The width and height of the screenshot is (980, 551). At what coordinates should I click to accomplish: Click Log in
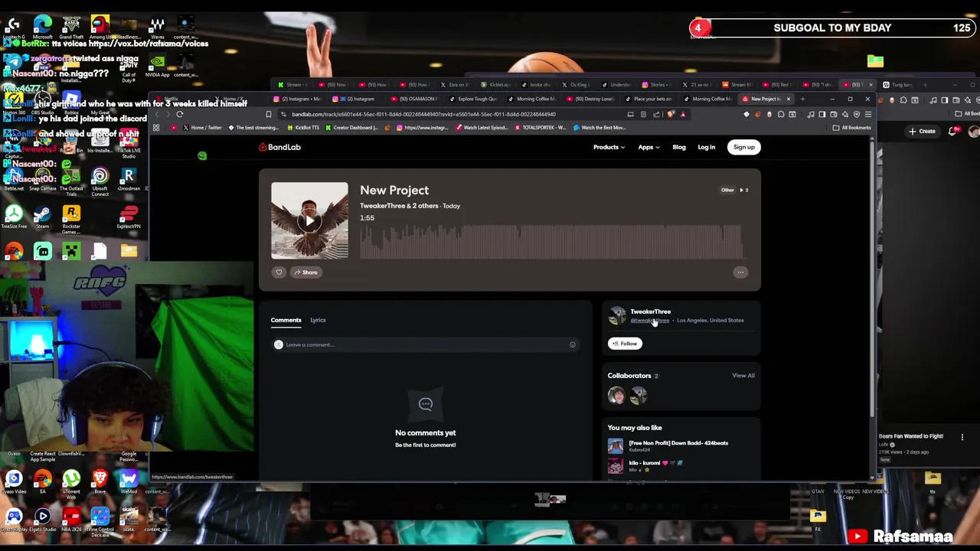coord(706,147)
